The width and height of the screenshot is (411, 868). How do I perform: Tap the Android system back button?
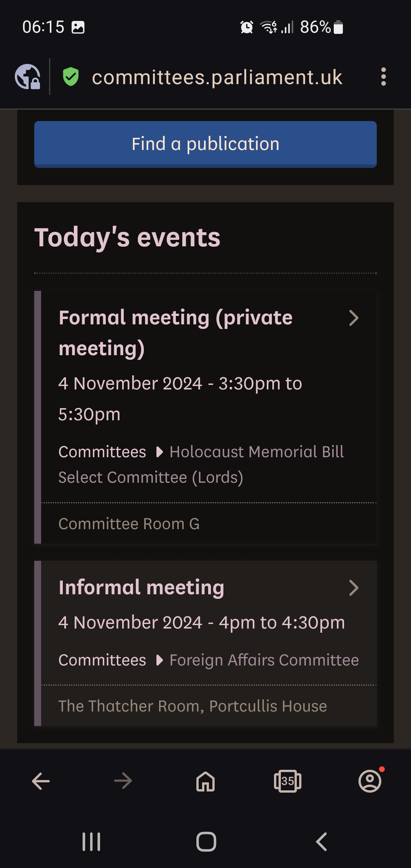(322, 842)
